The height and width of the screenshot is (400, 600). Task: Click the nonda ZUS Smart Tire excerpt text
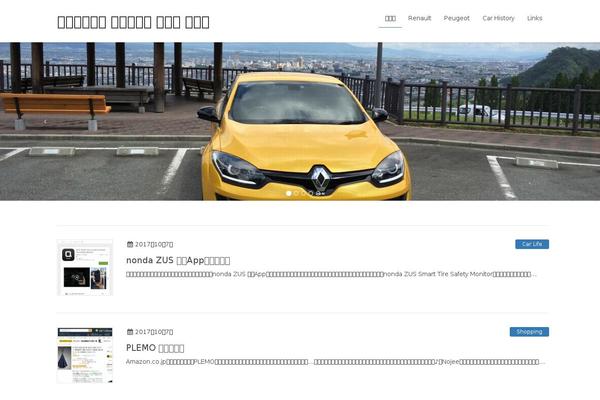331,274
